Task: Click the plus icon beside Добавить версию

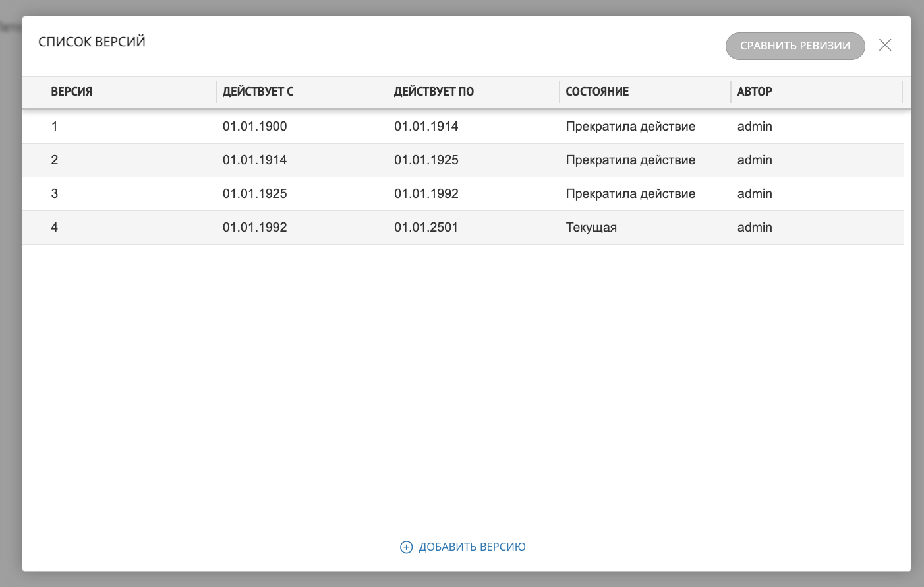Action: [407, 547]
